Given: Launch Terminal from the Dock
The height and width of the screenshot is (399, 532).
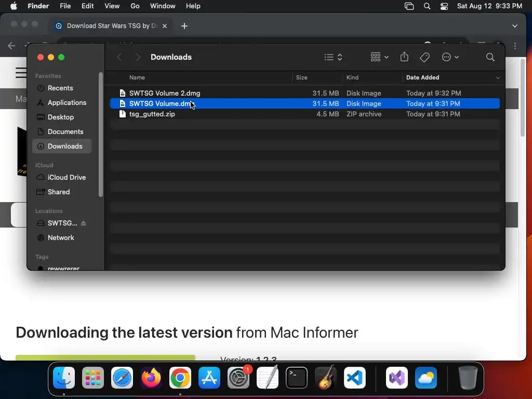Looking at the screenshot, I should 297,378.
